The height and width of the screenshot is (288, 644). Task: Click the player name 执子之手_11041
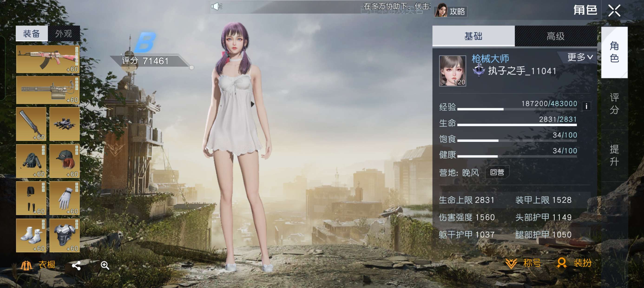[x=522, y=71]
